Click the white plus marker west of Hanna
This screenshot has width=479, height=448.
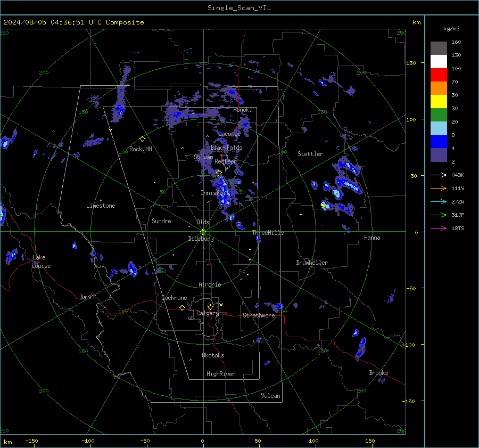[301, 214]
